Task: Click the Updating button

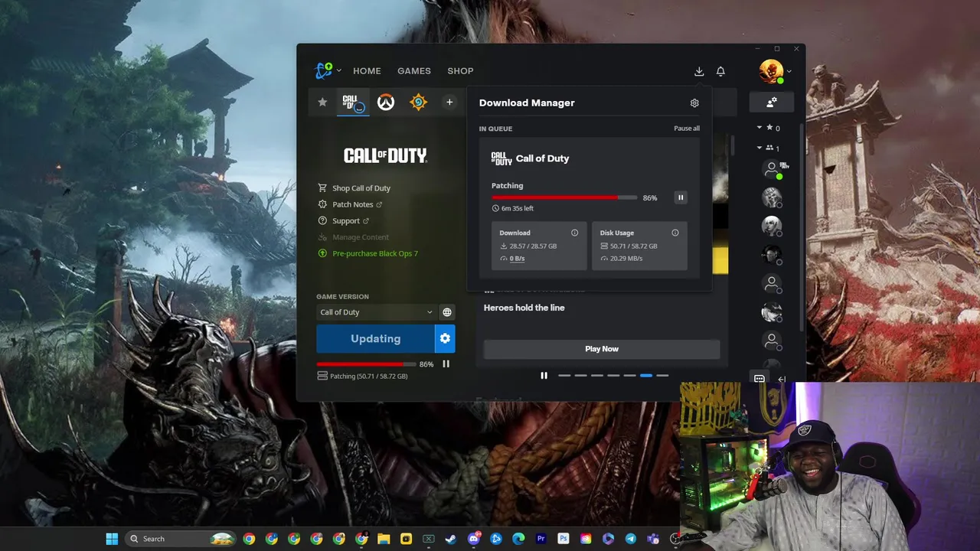Action: click(375, 338)
